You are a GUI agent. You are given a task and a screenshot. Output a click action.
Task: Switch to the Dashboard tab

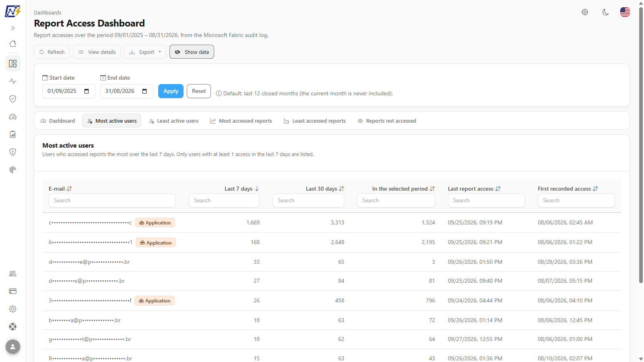[x=58, y=121]
